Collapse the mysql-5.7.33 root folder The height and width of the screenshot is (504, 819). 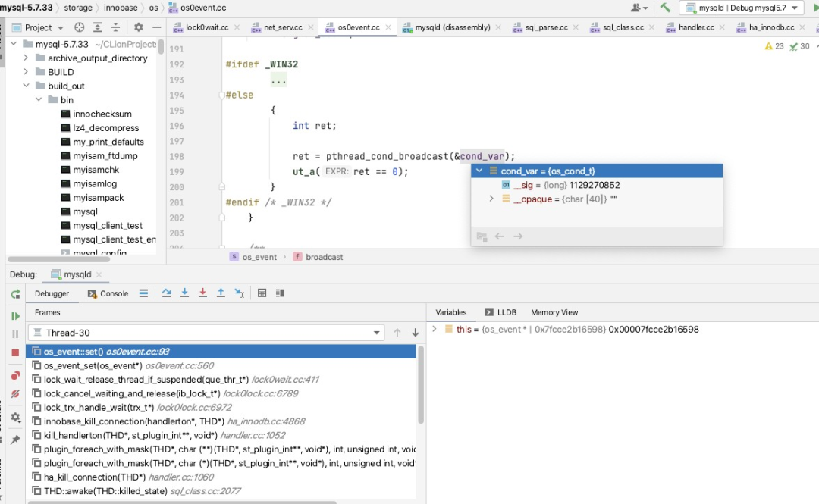[14, 44]
